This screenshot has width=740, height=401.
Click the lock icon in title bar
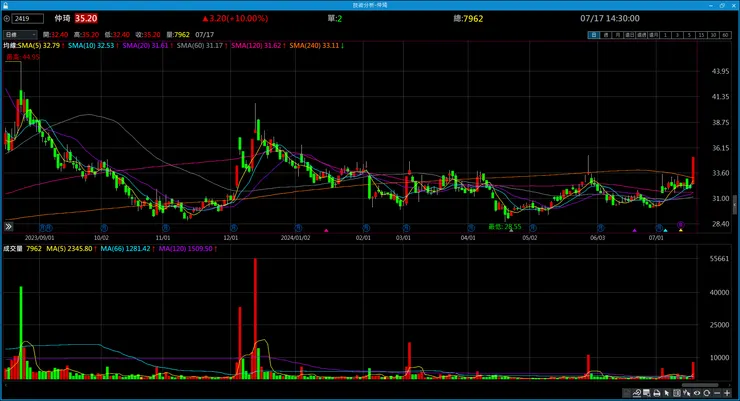click(5, 5)
